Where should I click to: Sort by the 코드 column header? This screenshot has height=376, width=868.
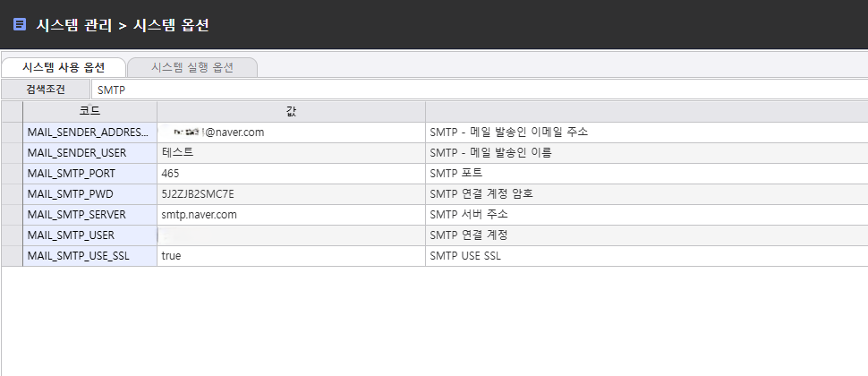coord(89,111)
